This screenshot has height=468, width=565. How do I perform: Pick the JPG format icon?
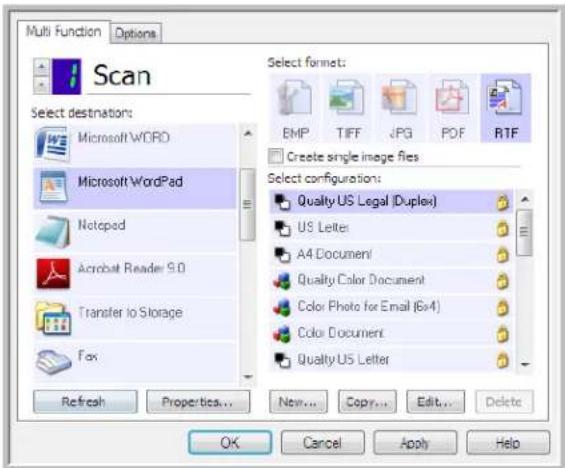[400, 108]
